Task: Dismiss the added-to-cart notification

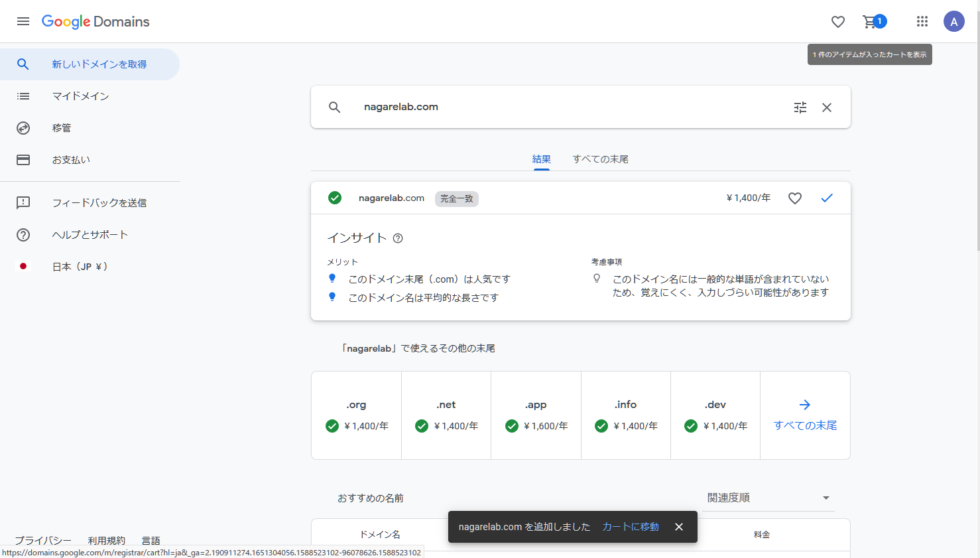Action: click(x=679, y=527)
